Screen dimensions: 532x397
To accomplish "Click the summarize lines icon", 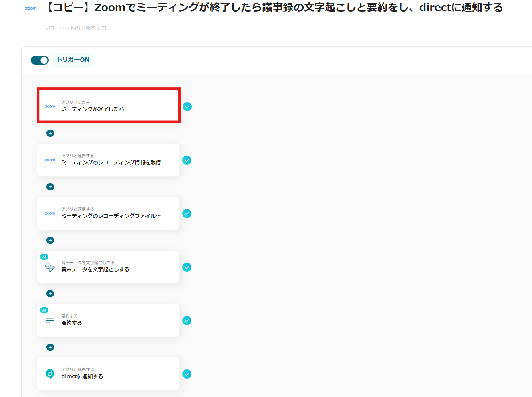I will (x=50, y=320).
